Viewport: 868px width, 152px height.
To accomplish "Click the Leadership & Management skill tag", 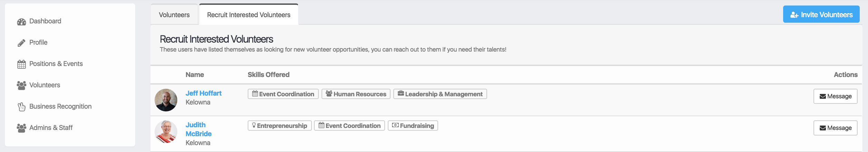I will 440,94.
